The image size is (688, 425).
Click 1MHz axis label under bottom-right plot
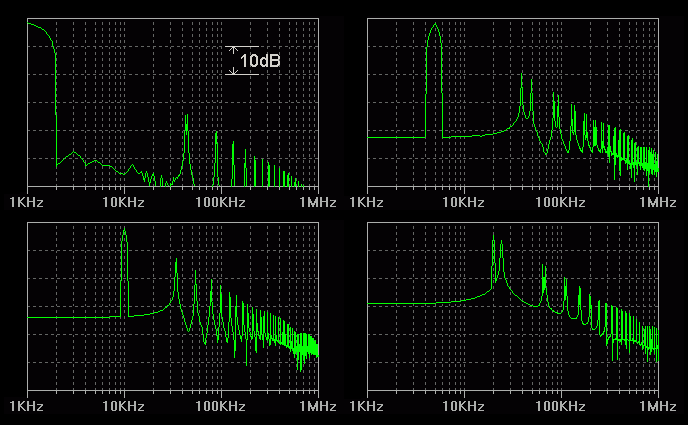pos(657,406)
